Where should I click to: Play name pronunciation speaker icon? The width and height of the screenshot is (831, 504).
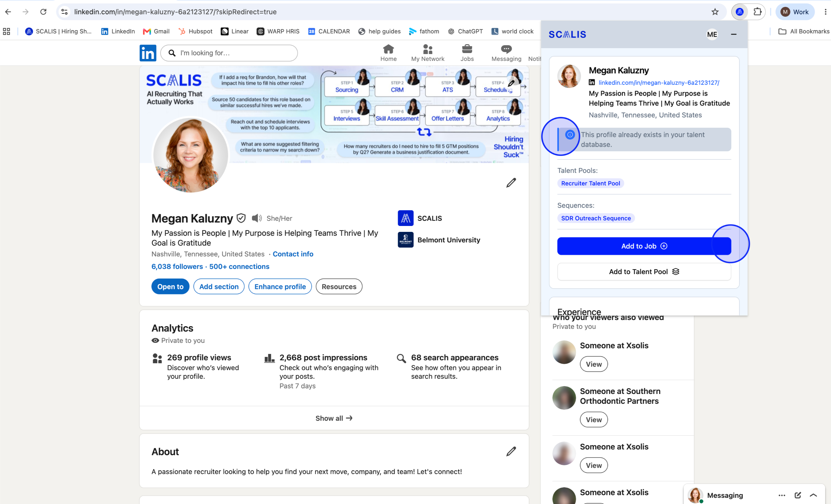[257, 218]
